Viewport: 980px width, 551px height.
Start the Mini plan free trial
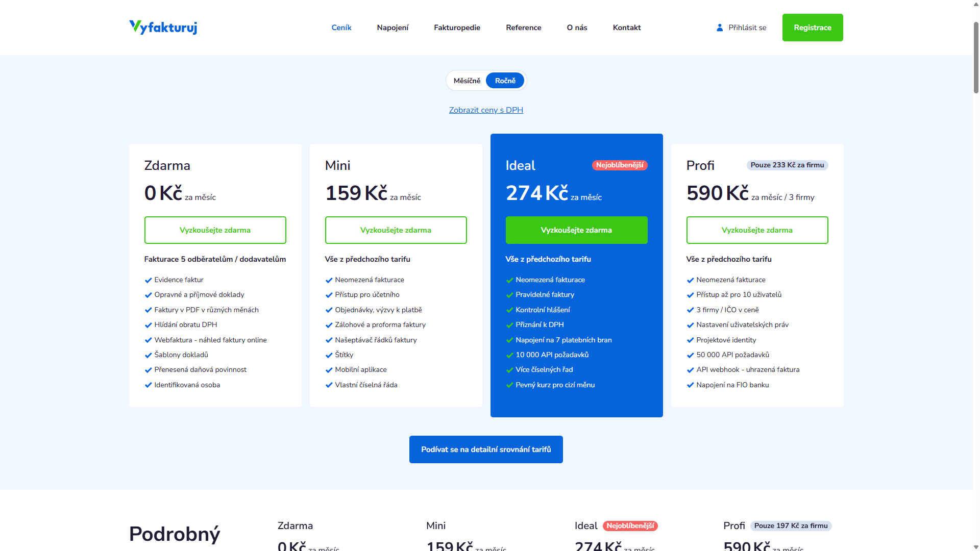pyautogui.click(x=396, y=230)
